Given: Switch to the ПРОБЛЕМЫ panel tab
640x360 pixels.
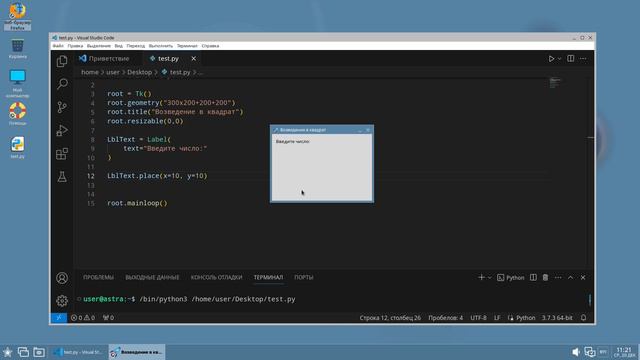Looking at the screenshot, I should click(98, 278).
